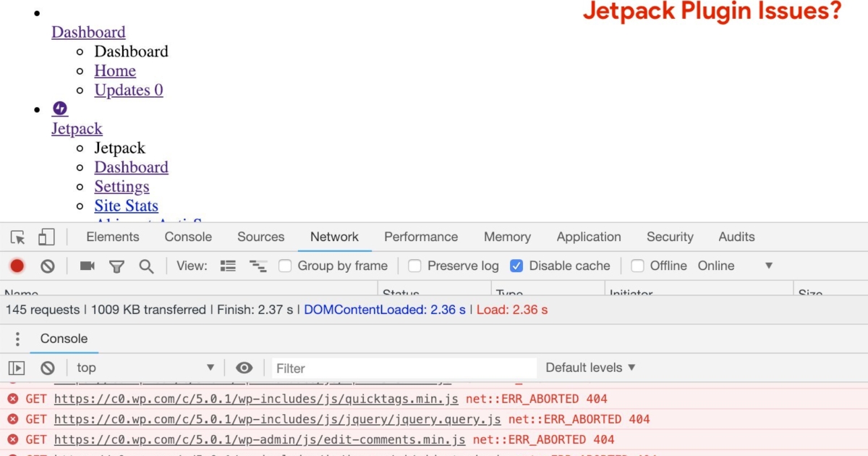868x456 pixels.
Task: Switch to the Memory tab
Action: click(x=507, y=237)
